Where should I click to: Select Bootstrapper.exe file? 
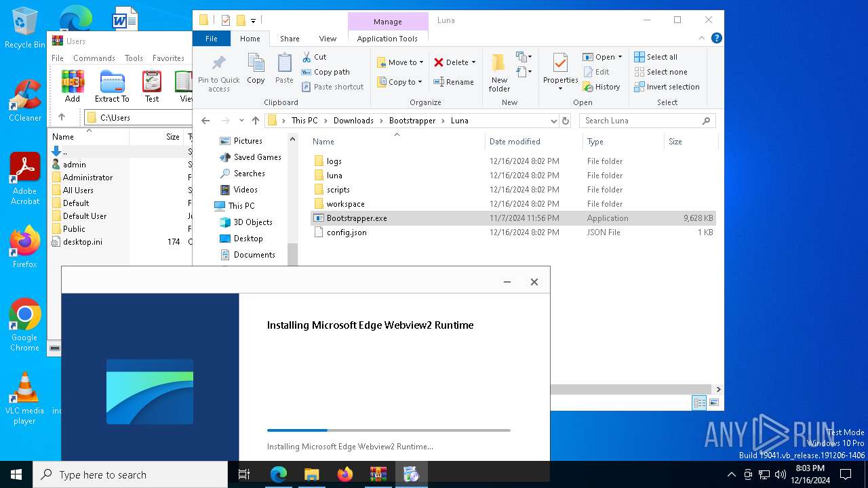click(513, 218)
